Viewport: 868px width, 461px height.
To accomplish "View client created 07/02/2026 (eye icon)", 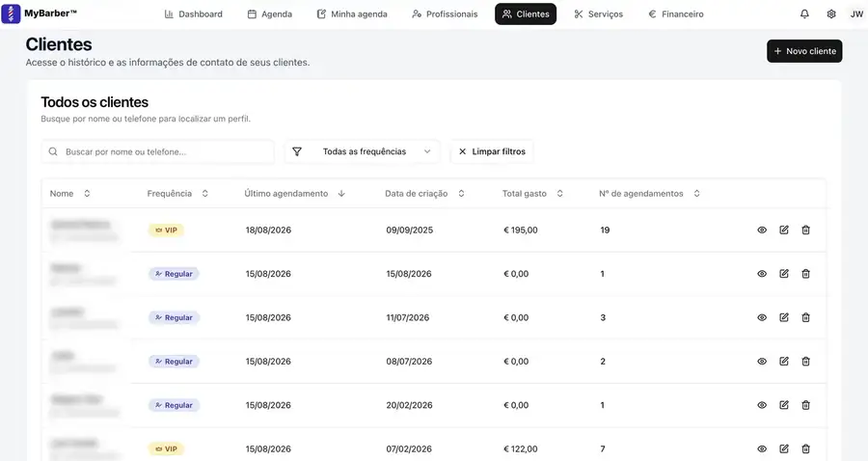I will click(762, 448).
